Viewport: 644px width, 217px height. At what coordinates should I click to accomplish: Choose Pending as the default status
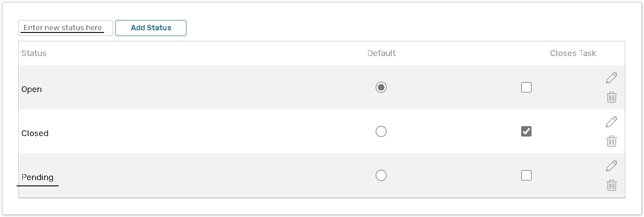(x=381, y=176)
